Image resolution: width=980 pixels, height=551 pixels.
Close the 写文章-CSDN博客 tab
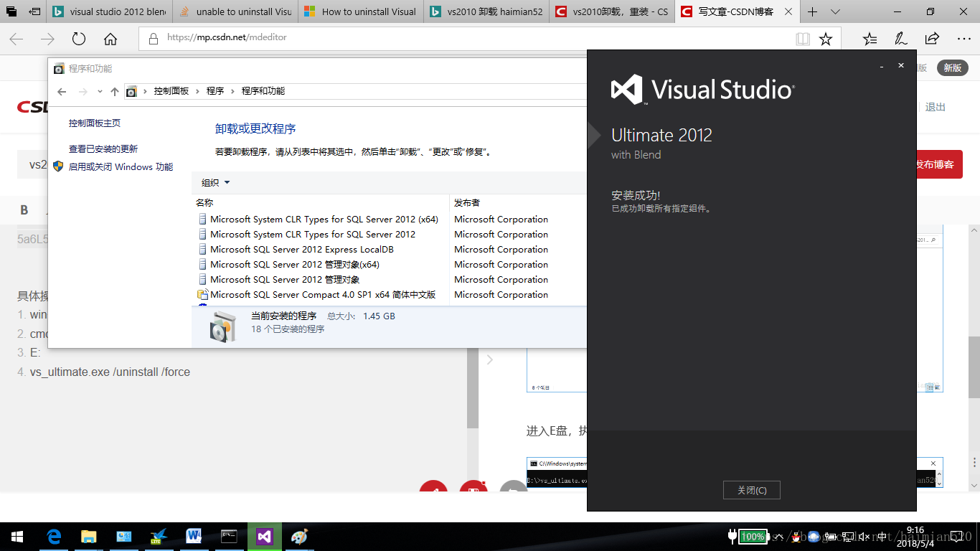tap(788, 11)
